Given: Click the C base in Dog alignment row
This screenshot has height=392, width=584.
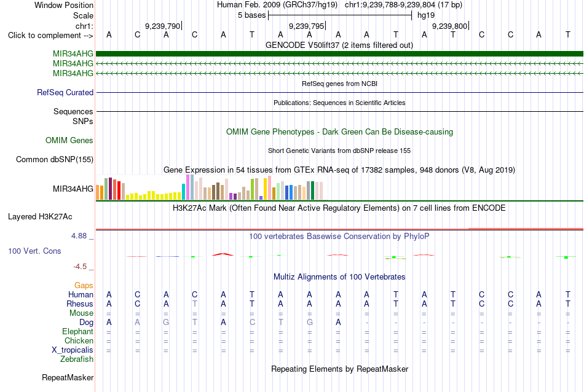Looking at the screenshot, I should click(252, 323).
